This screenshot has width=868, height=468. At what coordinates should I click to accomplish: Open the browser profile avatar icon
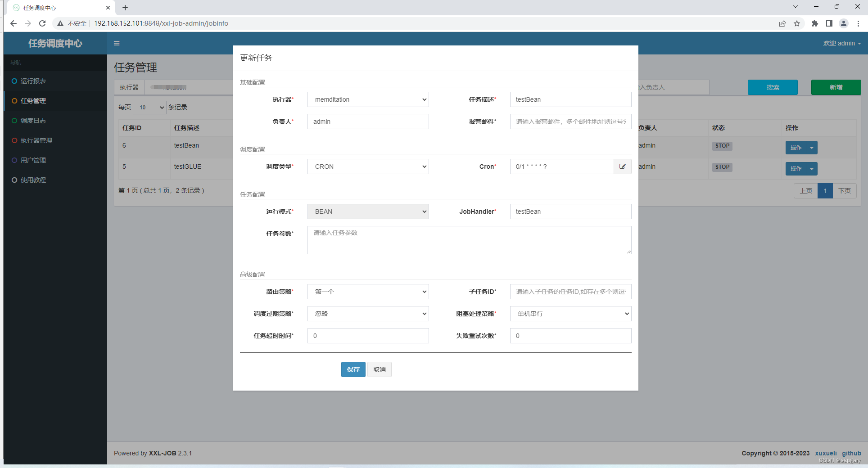(x=844, y=23)
